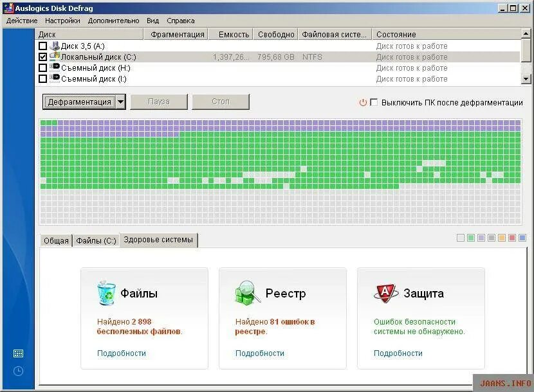Sort by the Свободно column header

point(276,34)
